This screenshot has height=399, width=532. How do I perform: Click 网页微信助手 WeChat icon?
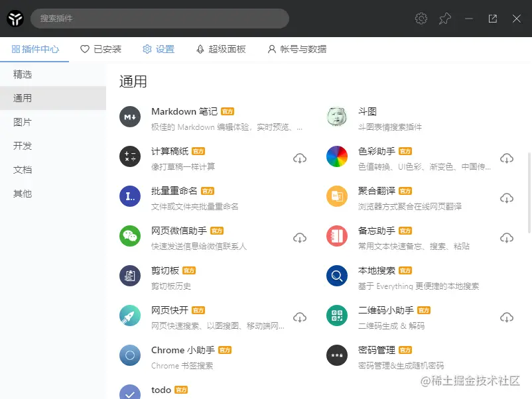130,236
